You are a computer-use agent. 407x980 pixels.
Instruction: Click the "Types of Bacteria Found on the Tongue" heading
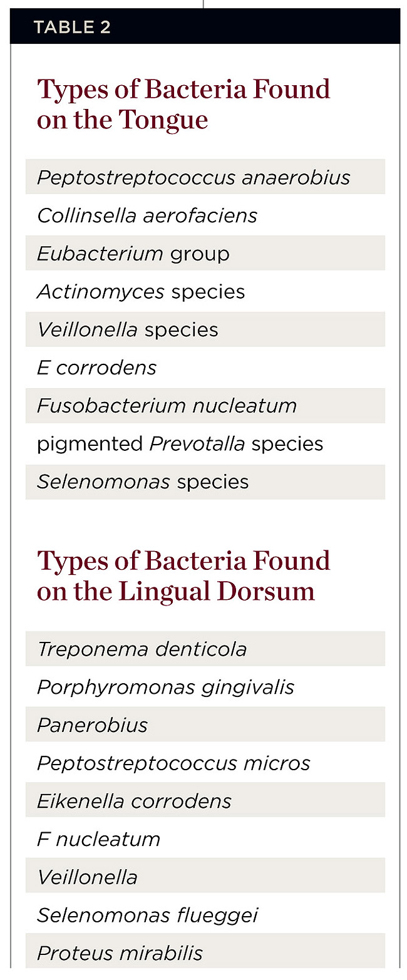click(x=183, y=104)
